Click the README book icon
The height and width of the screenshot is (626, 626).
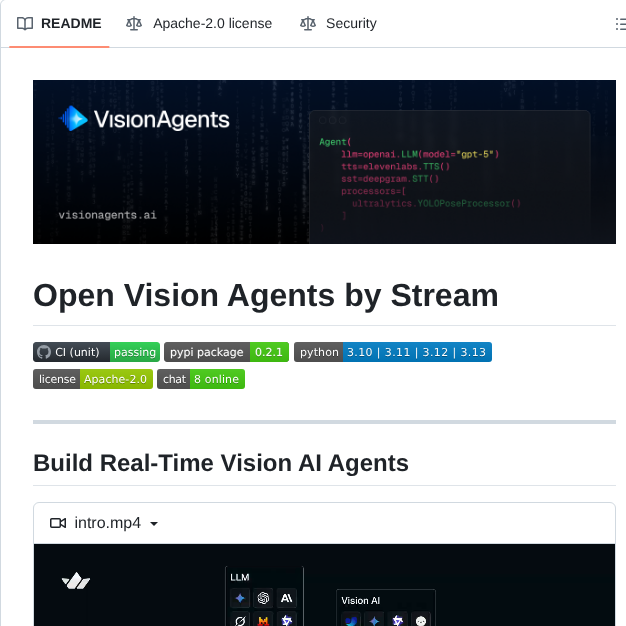tap(25, 24)
